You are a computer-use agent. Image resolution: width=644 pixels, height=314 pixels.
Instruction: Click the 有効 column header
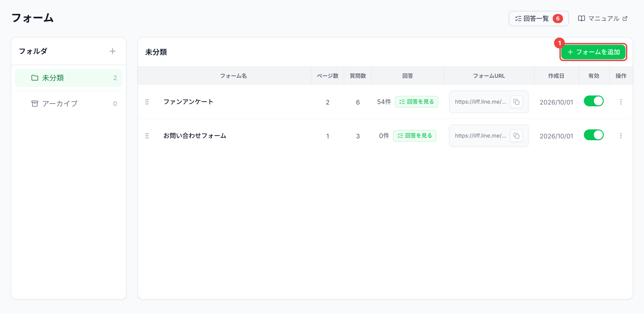(x=594, y=76)
